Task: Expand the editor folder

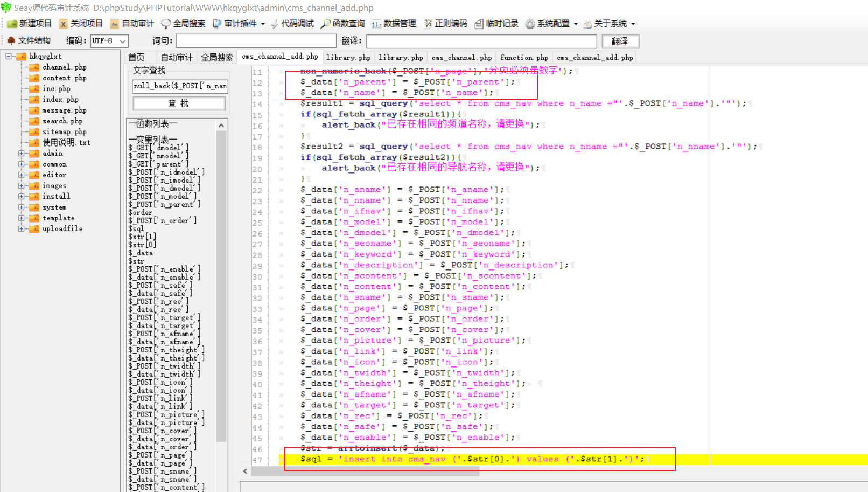Action: pyautogui.click(x=22, y=175)
